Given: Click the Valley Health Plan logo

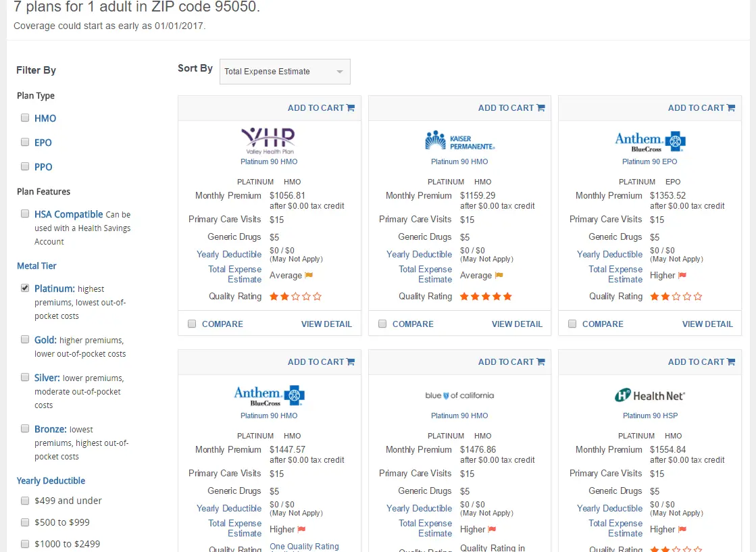Looking at the screenshot, I should tap(268, 139).
